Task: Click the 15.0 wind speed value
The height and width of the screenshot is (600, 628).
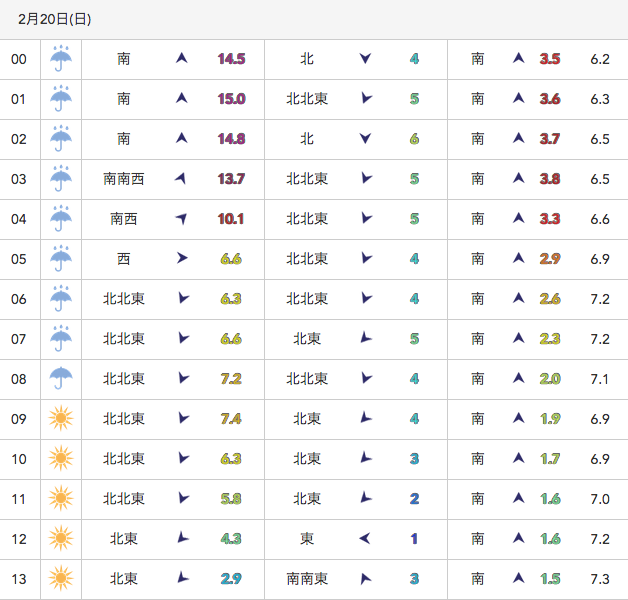Action: tap(231, 99)
